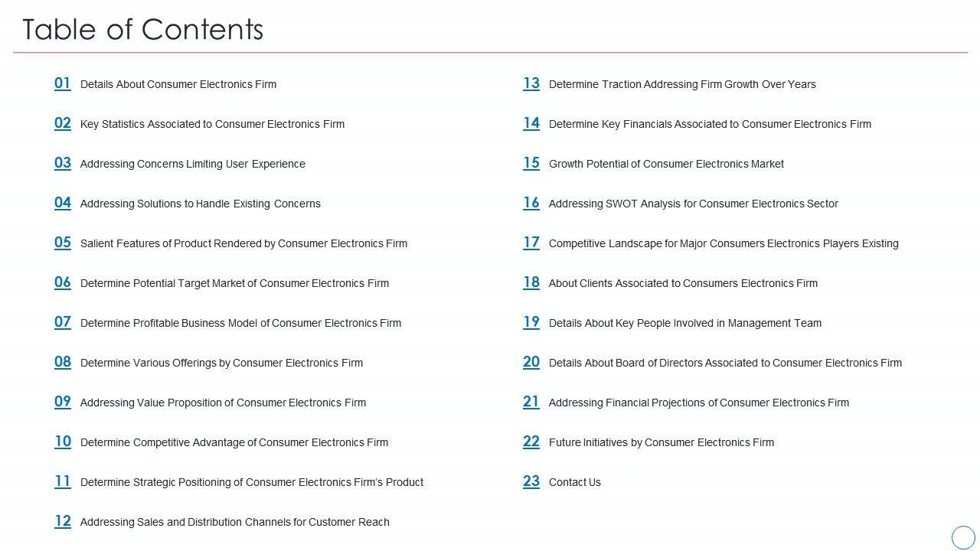Click the 09 section number
This screenshot has width=980, height=551.
pos(63,402)
